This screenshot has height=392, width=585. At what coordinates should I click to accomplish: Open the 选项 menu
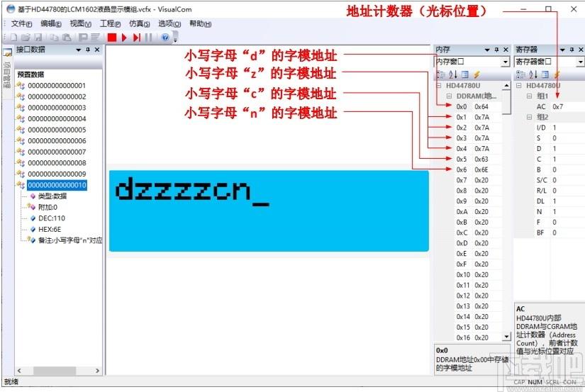[169, 24]
